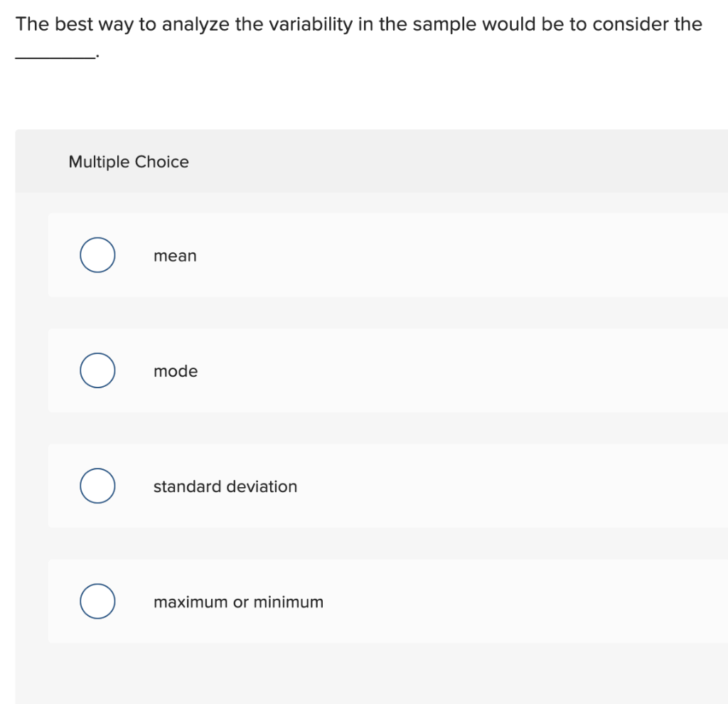Select the radio button for maximum or minimum
Image resolution: width=728 pixels, height=704 pixels.
point(97,601)
